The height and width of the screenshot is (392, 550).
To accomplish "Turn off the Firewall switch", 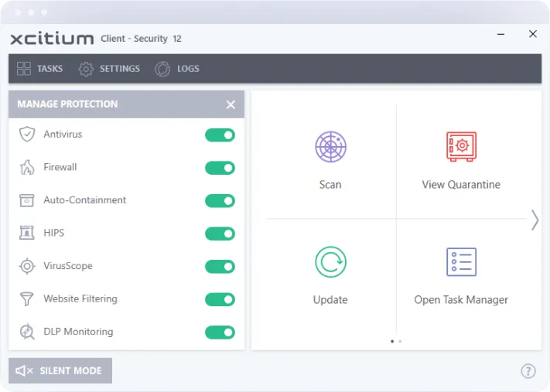I will [x=220, y=168].
